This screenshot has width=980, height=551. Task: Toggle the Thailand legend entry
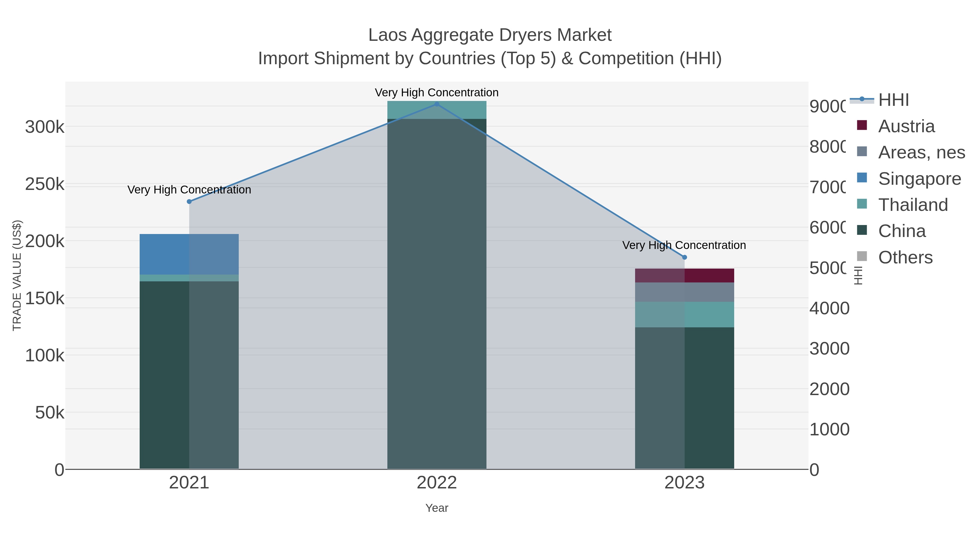[902, 205]
